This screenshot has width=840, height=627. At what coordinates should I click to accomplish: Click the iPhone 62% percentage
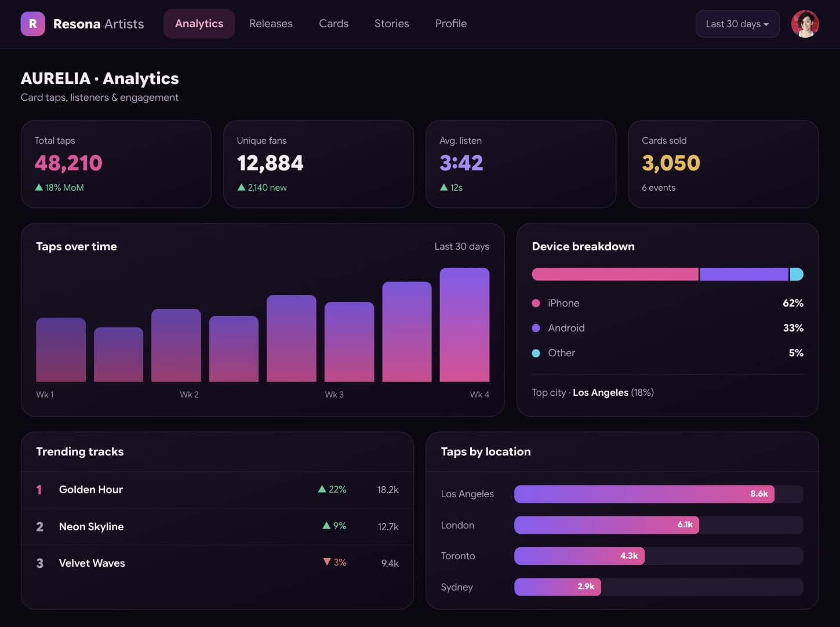point(793,303)
